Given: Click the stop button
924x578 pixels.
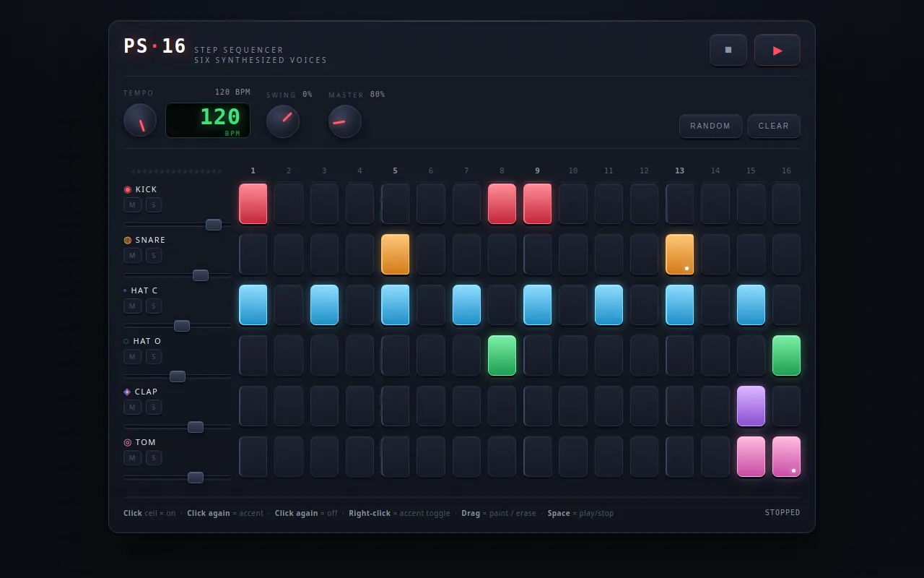Looking at the screenshot, I should point(728,50).
